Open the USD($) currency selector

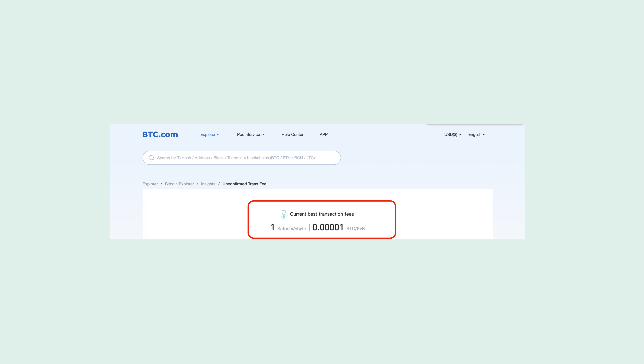[x=453, y=135]
